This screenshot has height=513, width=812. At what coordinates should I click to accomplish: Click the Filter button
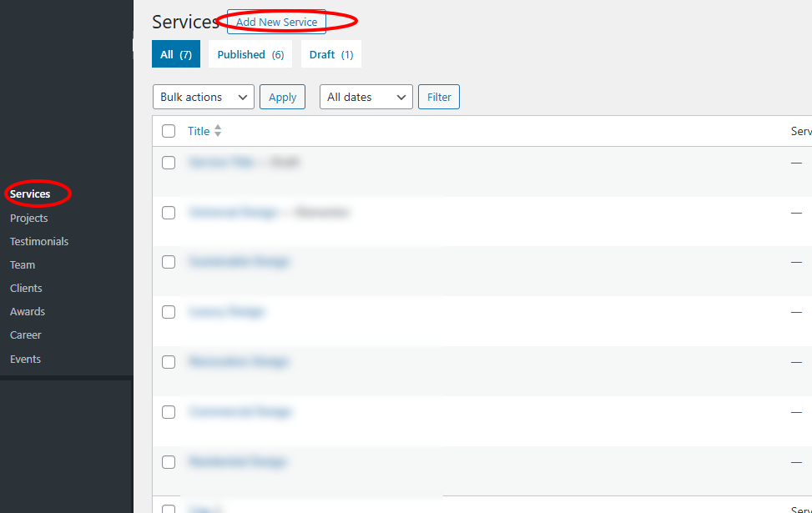click(439, 97)
